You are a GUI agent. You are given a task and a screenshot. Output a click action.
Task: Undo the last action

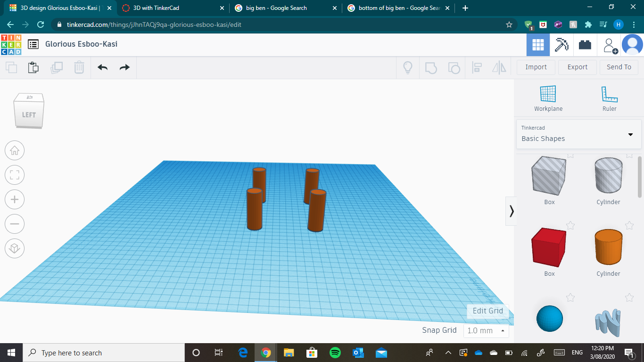click(102, 67)
